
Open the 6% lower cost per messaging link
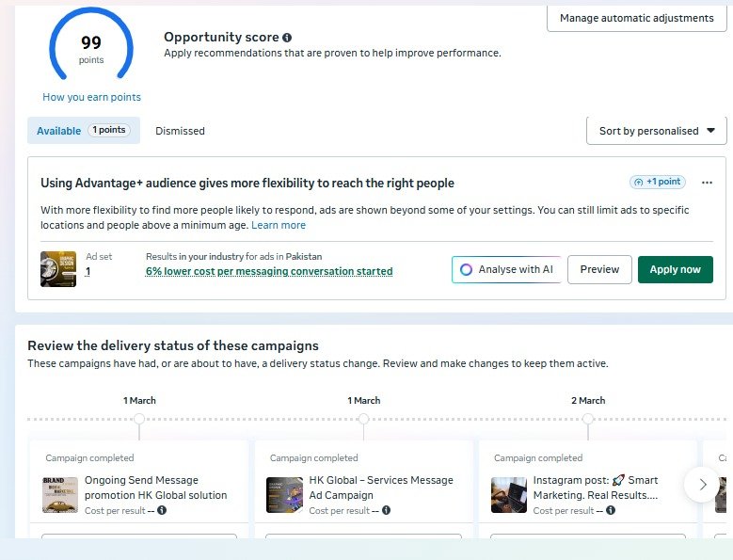[x=269, y=271]
